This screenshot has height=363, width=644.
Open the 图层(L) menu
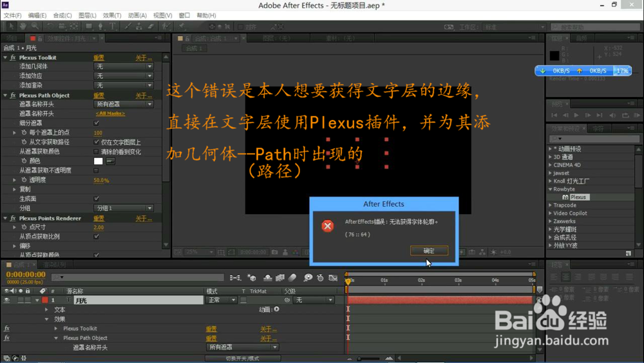[x=87, y=15]
